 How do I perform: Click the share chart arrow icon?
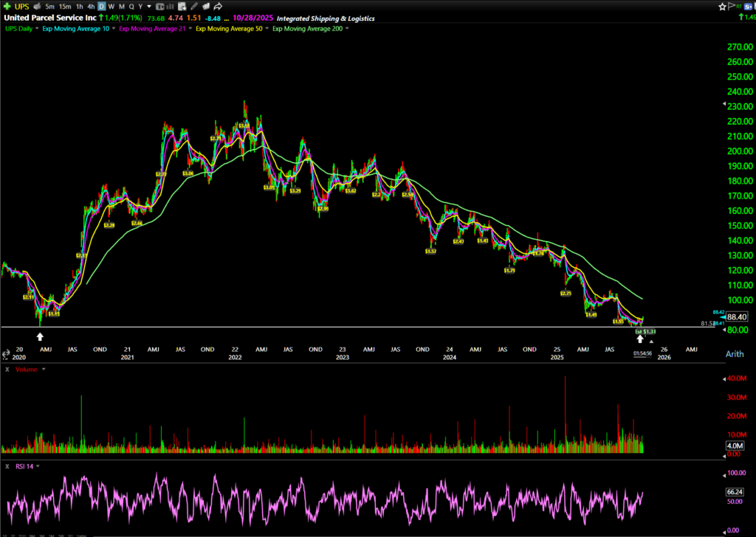(x=219, y=6)
